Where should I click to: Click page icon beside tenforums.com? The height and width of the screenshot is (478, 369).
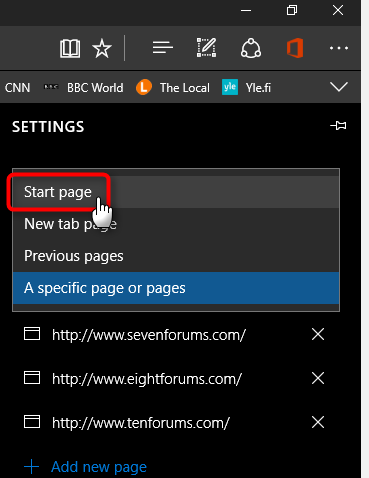(x=32, y=422)
